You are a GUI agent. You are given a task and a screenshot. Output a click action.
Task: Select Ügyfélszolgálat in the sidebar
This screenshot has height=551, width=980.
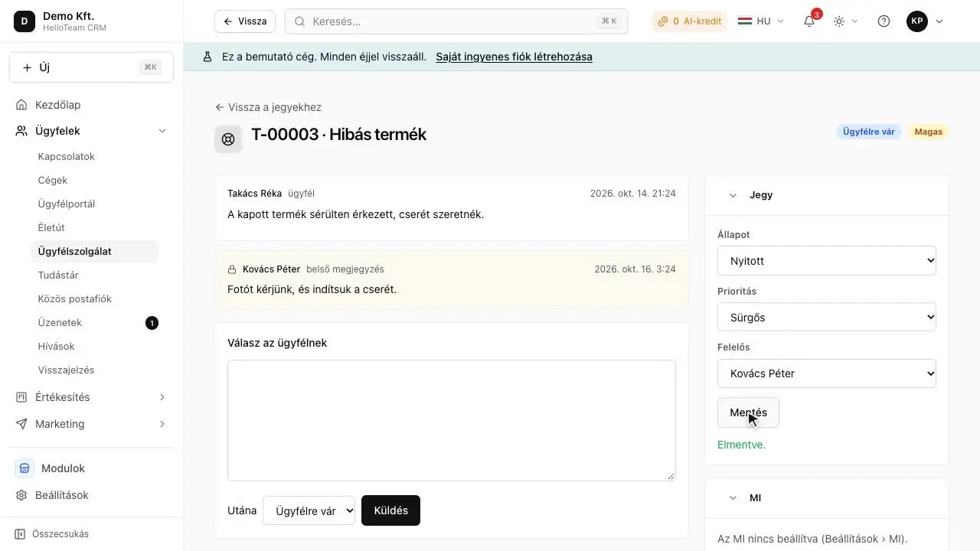[x=95, y=251]
